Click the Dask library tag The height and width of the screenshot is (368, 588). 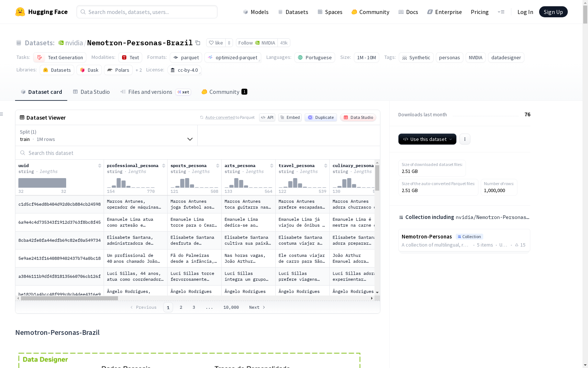tap(89, 70)
